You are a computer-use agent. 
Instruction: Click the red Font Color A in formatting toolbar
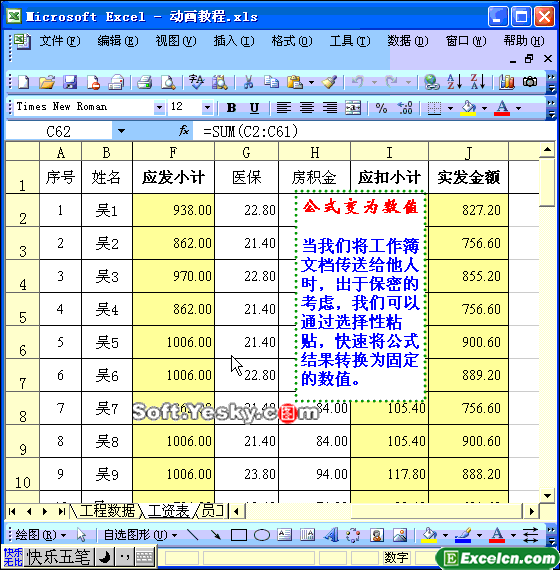coord(502,108)
